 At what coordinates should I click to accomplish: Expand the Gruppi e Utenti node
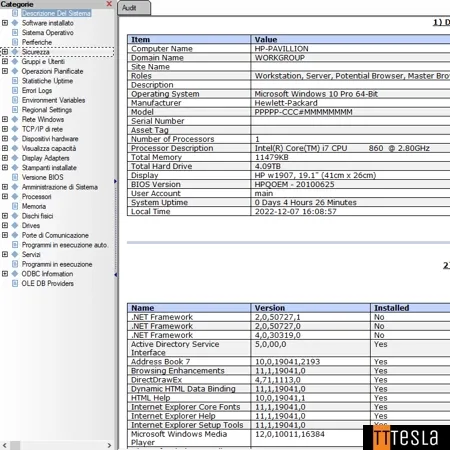5,61
